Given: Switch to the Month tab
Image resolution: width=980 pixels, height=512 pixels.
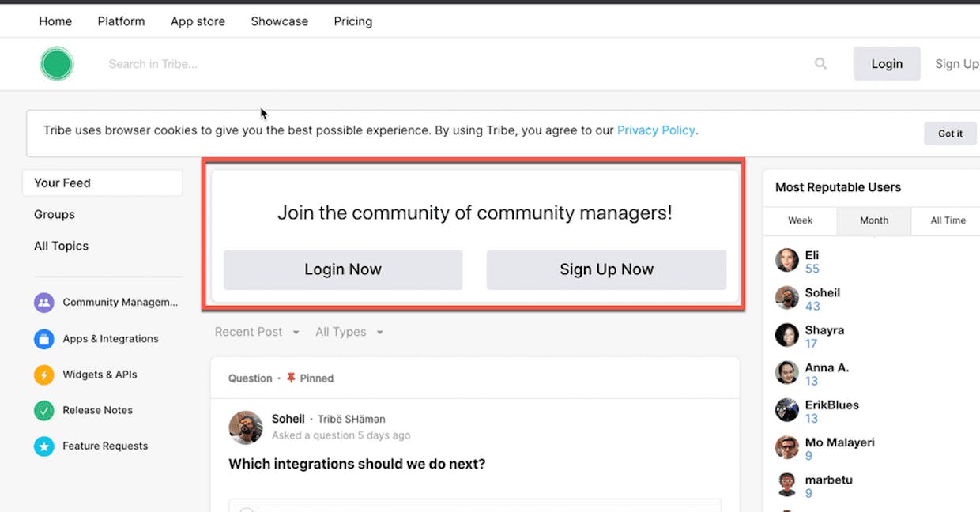Looking at the screenshot, I should pyautogui.click(x=874, y=220).
